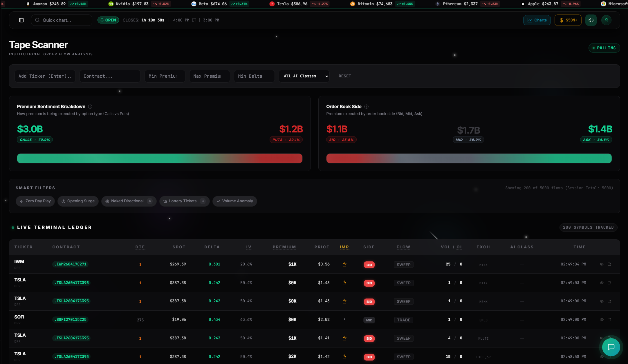Click the Meta ticker logo
This screenshot has height=364, width=628.
point(194,4)
